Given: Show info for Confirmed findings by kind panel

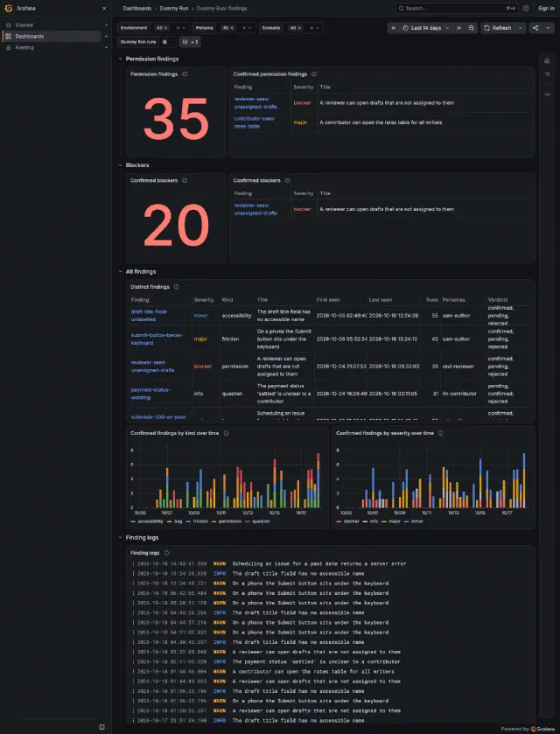Looking at the screenshot, I should 226,433.
